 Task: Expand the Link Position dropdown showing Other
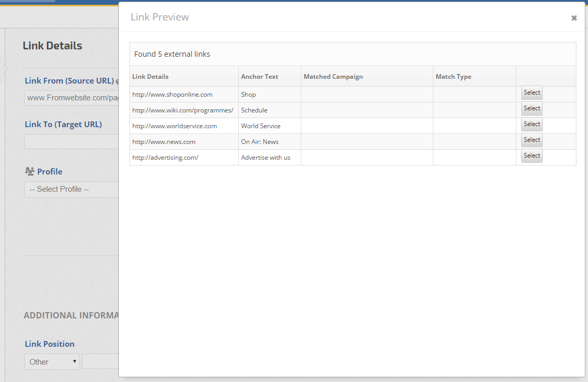[52, 362]
